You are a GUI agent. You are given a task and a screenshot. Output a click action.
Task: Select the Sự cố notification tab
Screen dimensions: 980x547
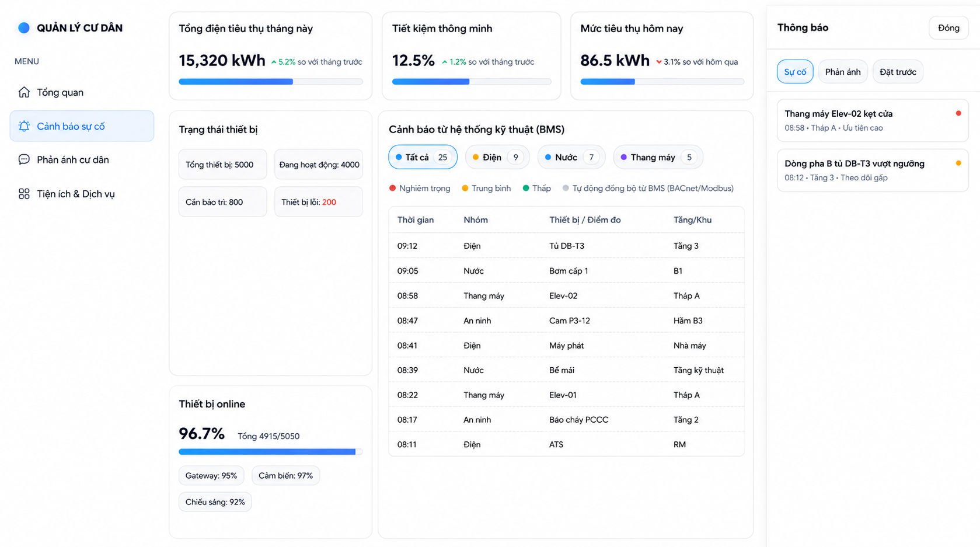tap(795, 72)
